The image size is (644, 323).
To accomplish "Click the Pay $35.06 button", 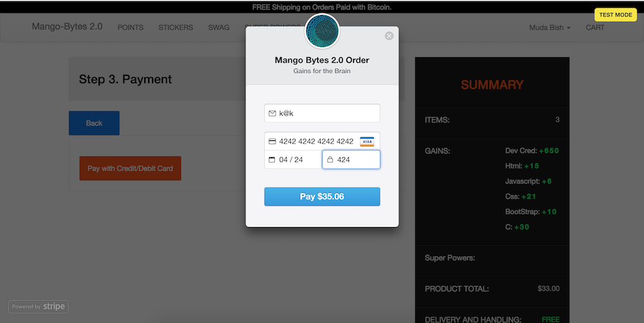I will click(322, 197).
